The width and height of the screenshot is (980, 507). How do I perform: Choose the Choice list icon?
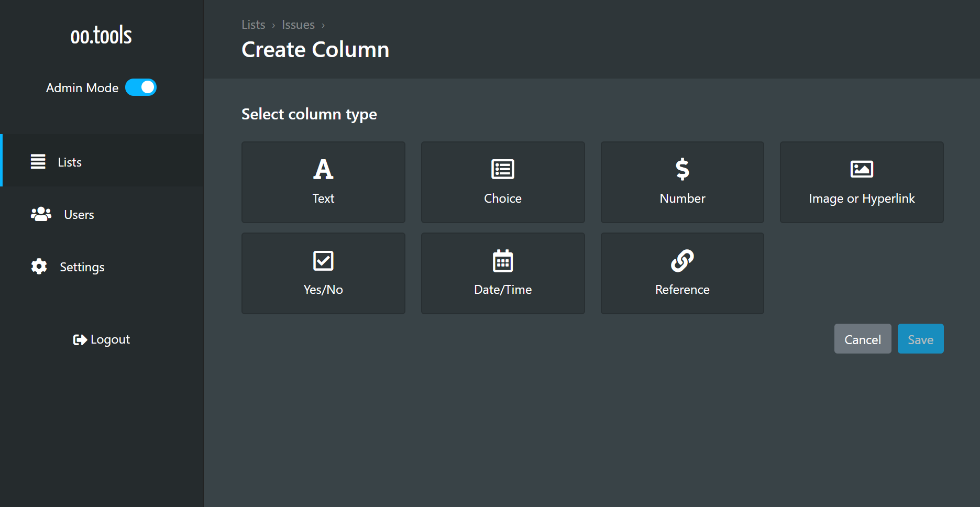(x=502, y=169)
